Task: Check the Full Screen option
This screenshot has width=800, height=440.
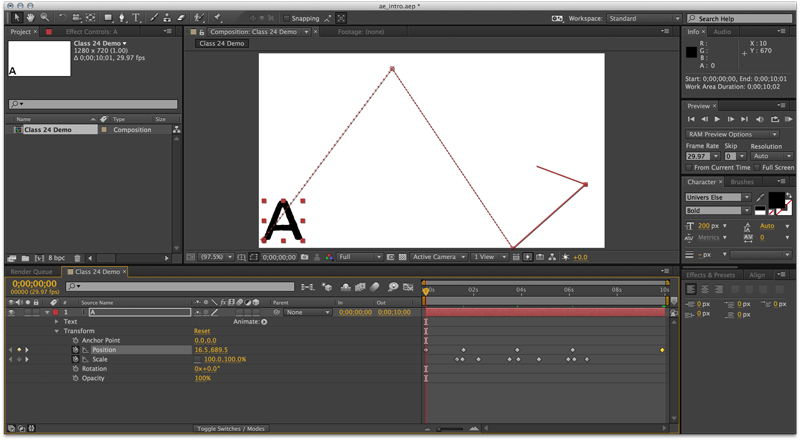Action: (x=757, y=167)
